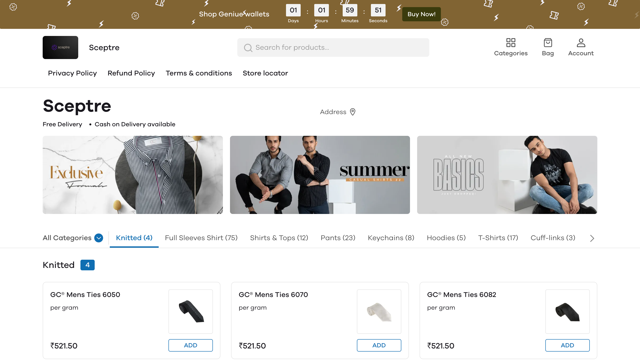Open the Summer Casual Shirts banner

tap(320, 175)
